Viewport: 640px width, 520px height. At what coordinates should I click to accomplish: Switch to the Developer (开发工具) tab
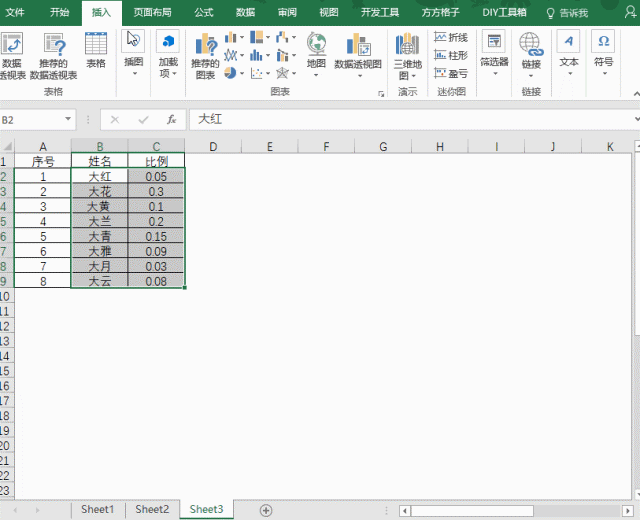[x=380, y=13]
